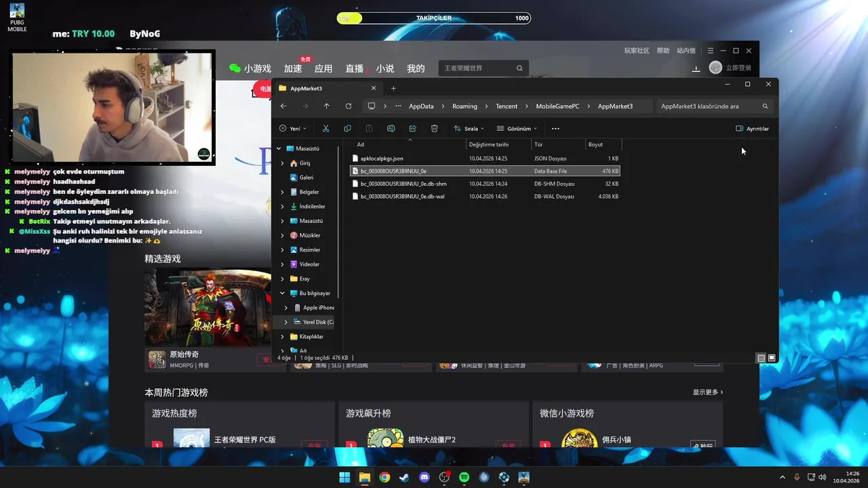The width and height of the screenshot is (868, 488).
Task: Expand the Yerel Disk (C:) node
Action: click(x=286, y=322)
